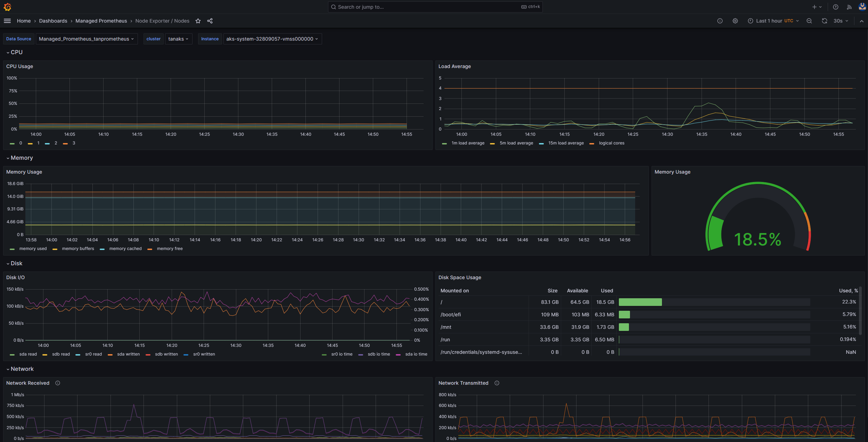
Task: Toggle the memory cached legend series
Action: point(125,249)
